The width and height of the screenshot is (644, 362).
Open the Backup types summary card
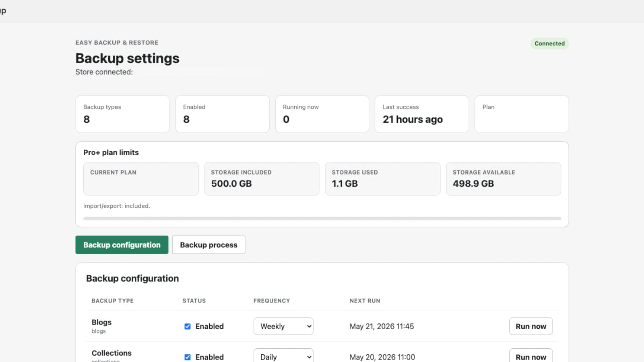[x=122, y=114]
